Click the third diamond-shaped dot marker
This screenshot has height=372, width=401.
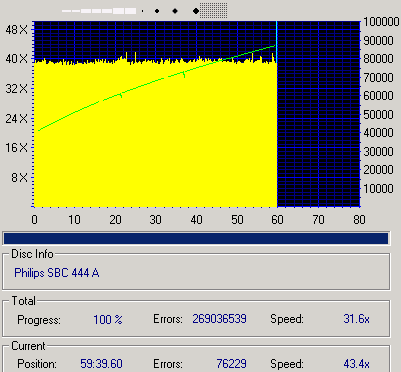[x=175, y=11]
